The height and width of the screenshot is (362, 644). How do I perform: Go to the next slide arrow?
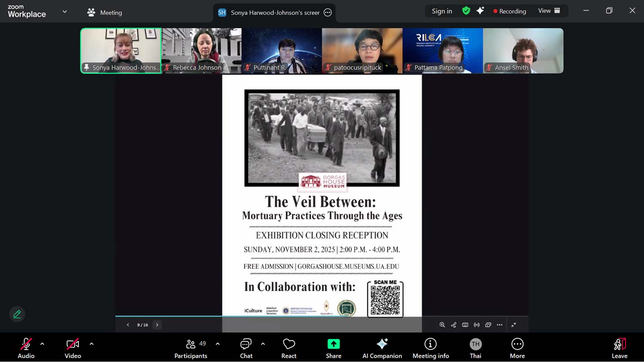pyautogui.click(x=157, y=325)
